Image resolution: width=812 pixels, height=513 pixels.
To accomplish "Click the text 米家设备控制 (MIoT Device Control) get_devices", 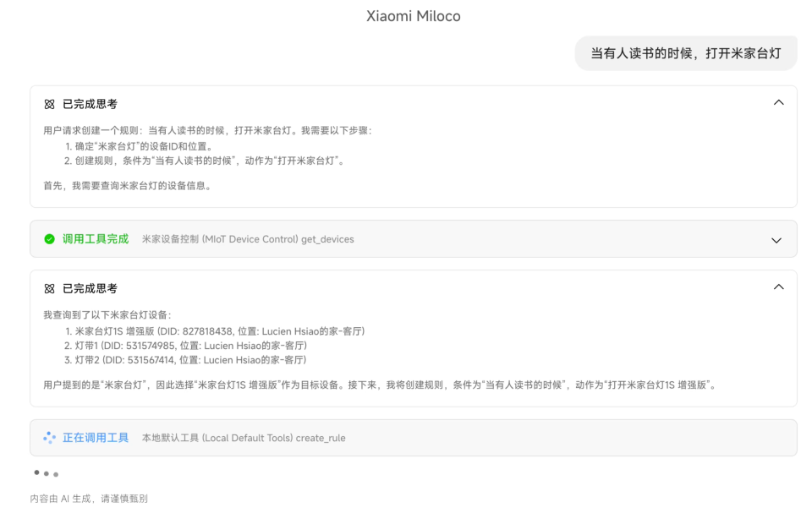I will coord(248,239).
